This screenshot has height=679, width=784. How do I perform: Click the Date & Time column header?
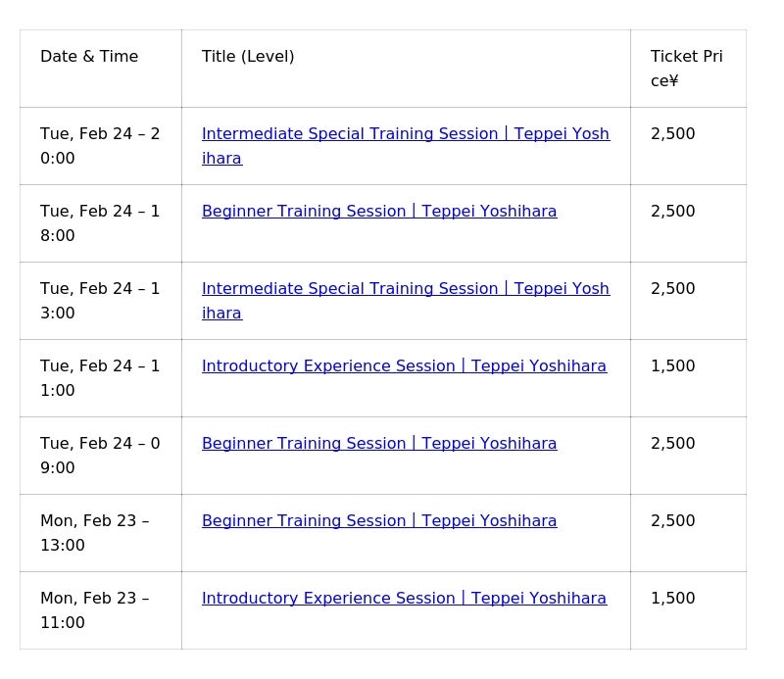coord(89,57)
